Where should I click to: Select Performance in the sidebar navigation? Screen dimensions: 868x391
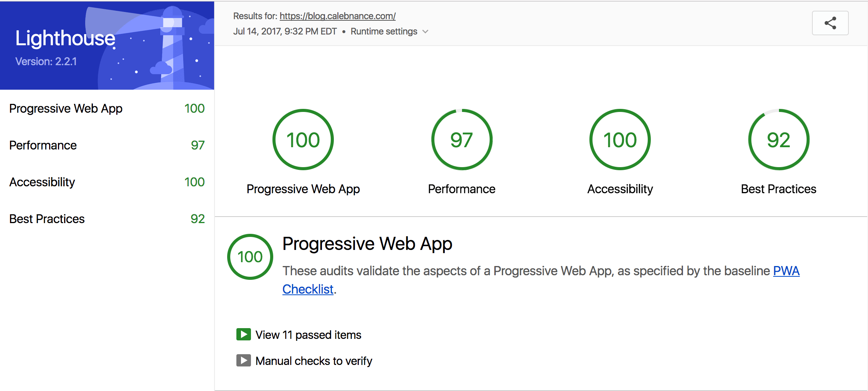(x=43, y=145)
